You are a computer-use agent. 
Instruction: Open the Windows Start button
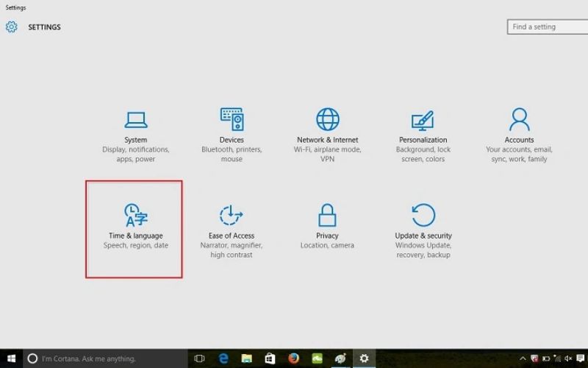tap(11, 358)
